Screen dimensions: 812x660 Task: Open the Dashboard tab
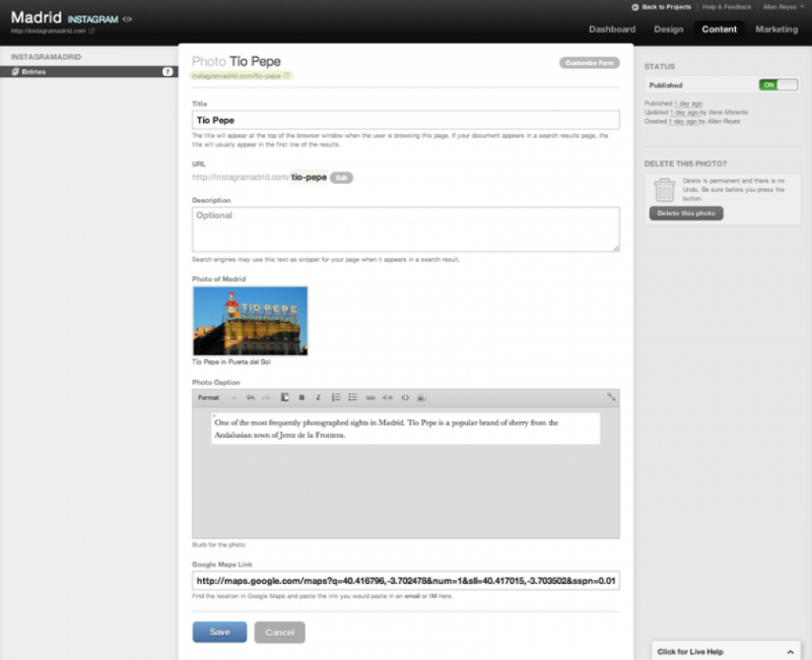[612, 29]
